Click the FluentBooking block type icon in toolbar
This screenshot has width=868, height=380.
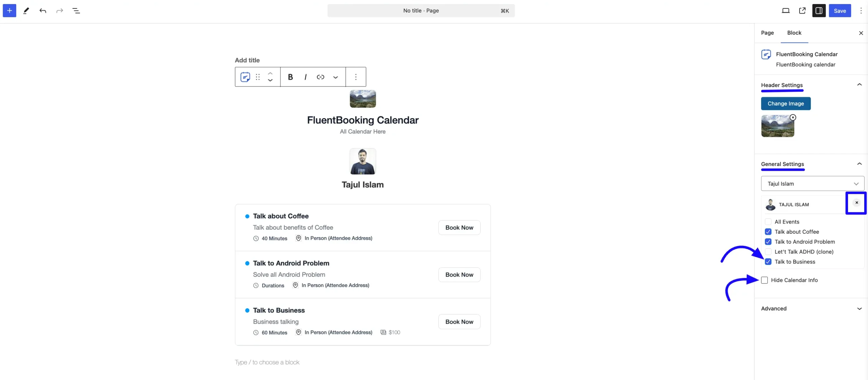coord(245,77)
